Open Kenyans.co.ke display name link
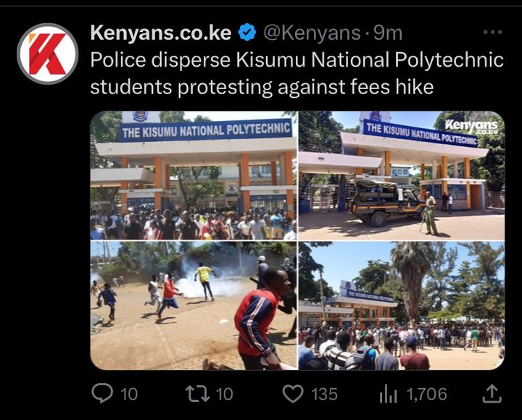Image resolution: width=522 pixels, height=420 pixels. (x=161, y=33)
